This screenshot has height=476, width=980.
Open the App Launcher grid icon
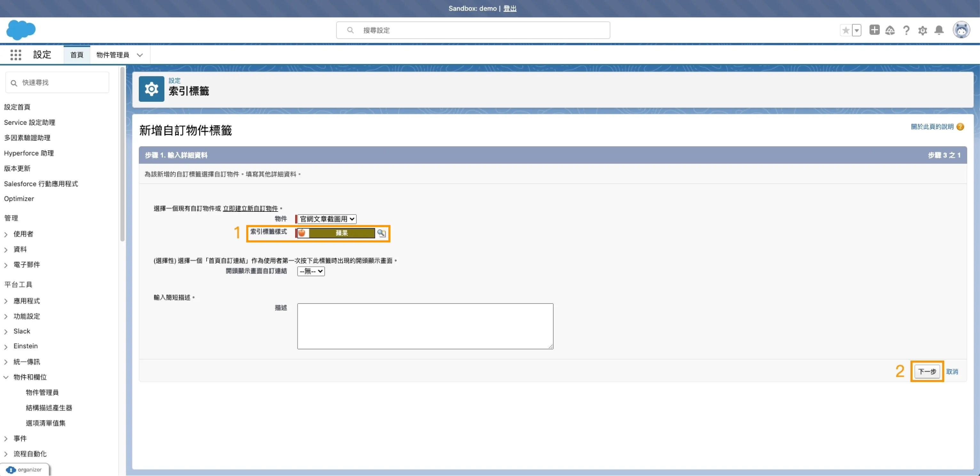click(16, 55)
